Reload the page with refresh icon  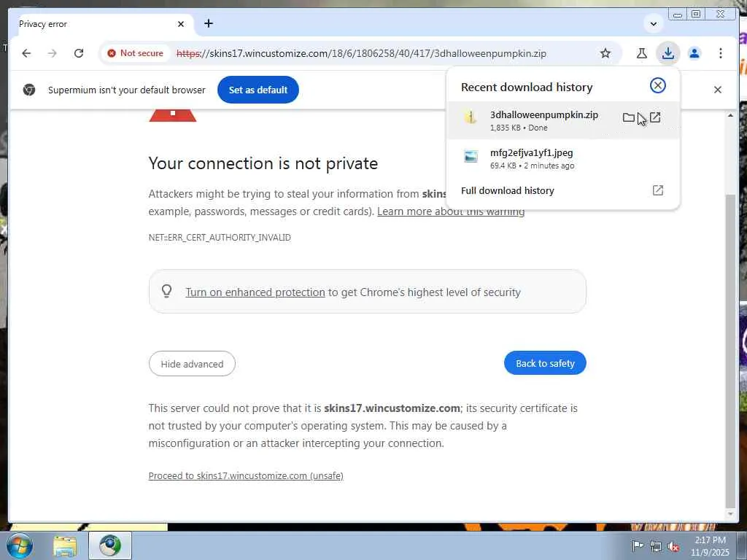pyautogui.click(x=79, y=53)
